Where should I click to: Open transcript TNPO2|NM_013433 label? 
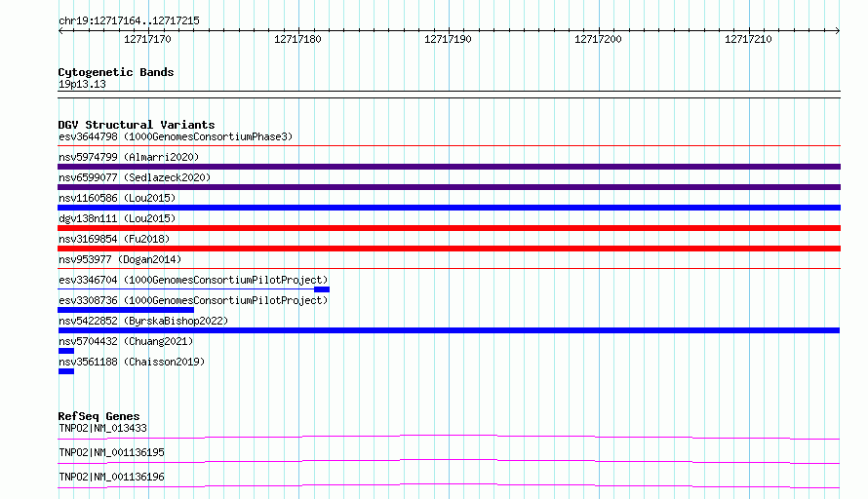(102, 428)
